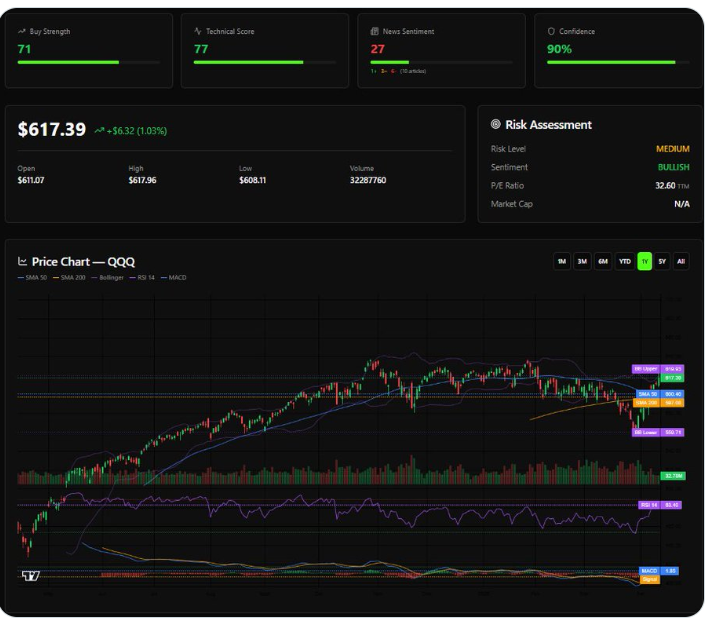
Task: Toggle the SMA 50 legend indicator
Action: [33, 277]
